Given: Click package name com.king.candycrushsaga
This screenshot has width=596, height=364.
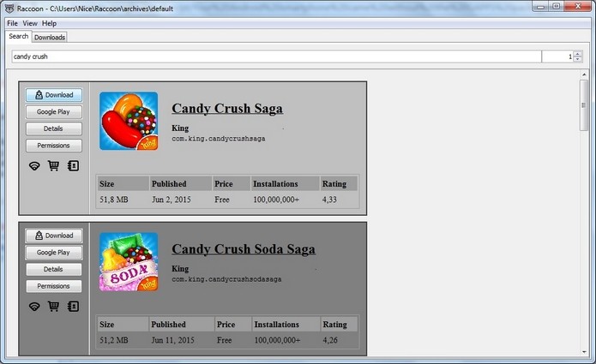Looking at the screenshot, I should tap(218, 139).
